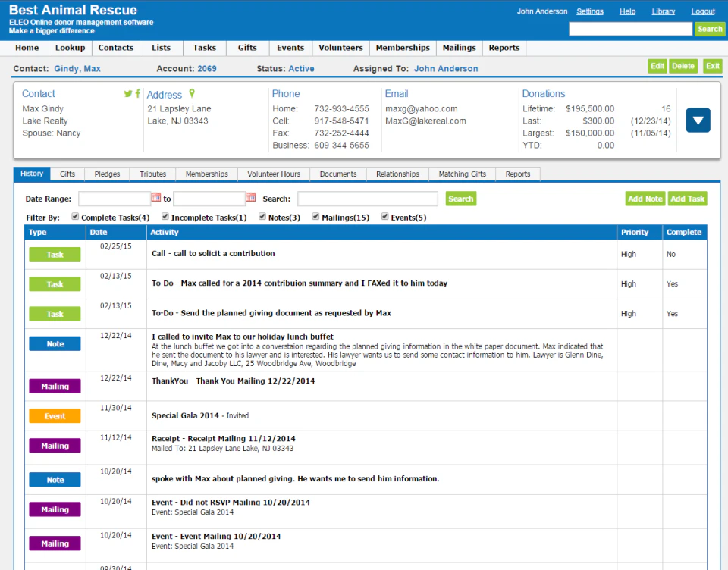The height and width of the screenshot is (570, 728).
Task: Uncheck the Complete Tasks filter
Action: 75,216
